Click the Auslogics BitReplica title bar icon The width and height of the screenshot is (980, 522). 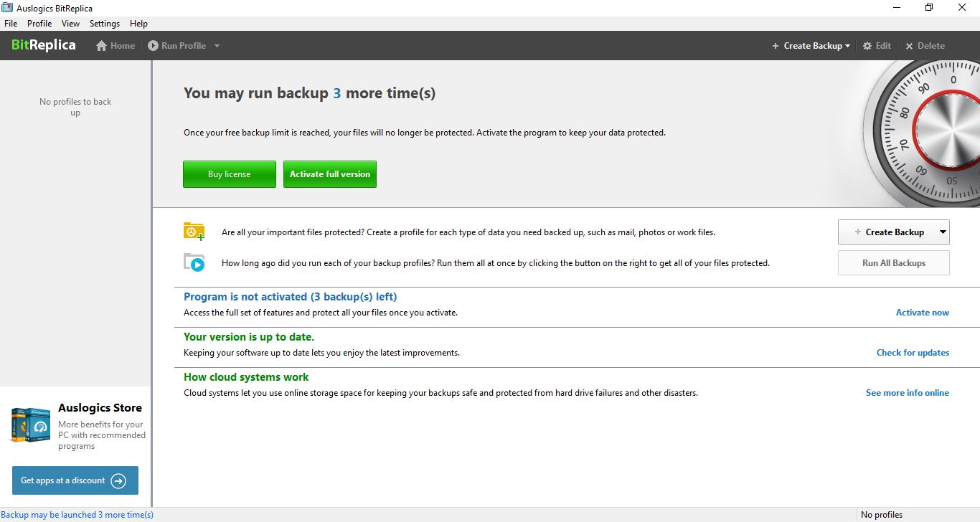pyautogui.click(x=7, y=8)
